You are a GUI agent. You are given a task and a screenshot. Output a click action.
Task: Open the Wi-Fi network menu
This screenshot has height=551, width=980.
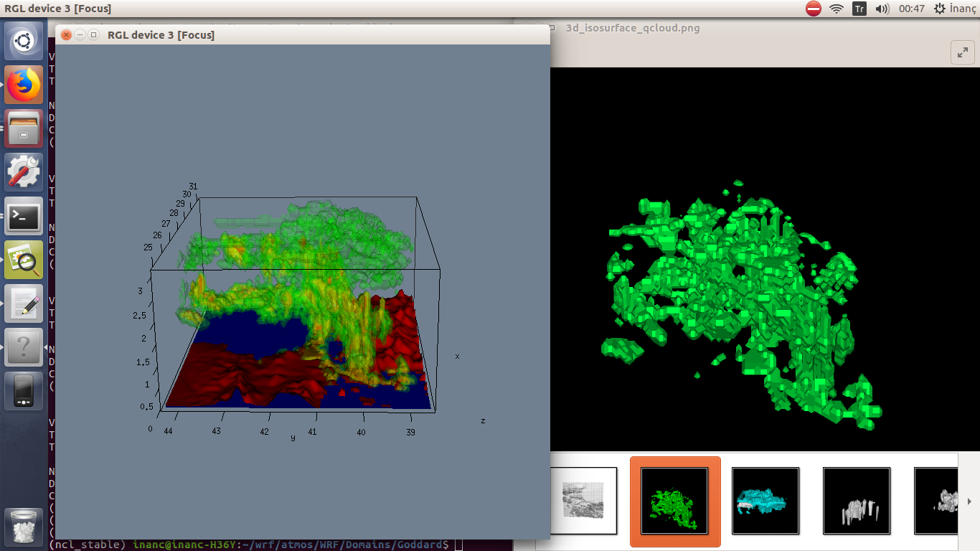click(x=836, y=9)
